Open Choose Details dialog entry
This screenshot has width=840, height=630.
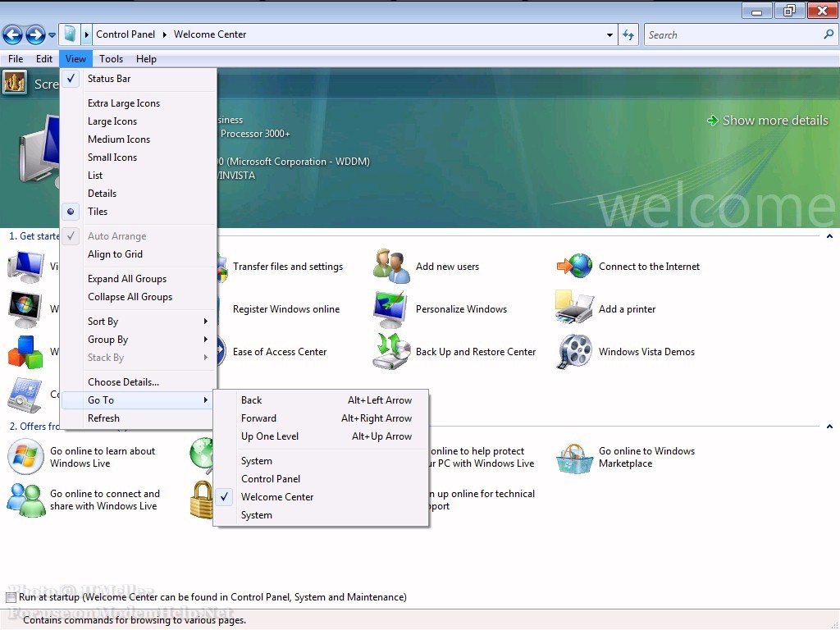[x=139, y=382]
